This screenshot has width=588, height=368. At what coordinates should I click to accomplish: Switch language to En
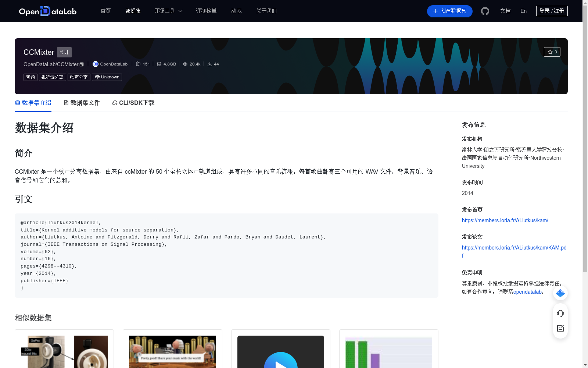pyautogui.click(x=524, y=11)
